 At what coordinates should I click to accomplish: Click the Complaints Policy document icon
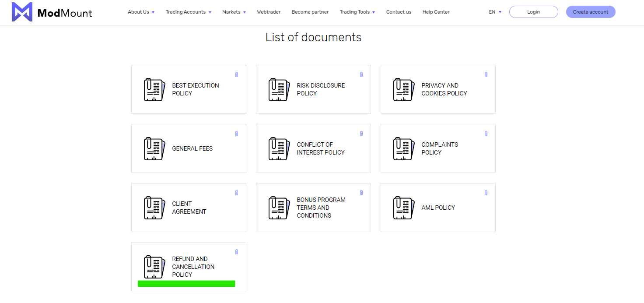(x=404, y=148)
